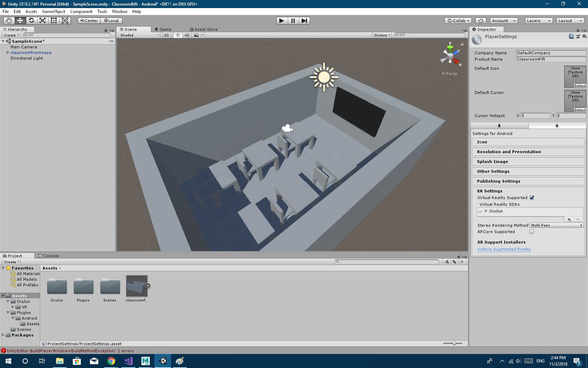Image resolution: width=588 pixels, height=368 pixels.
Task: Save the search with the star icon in the Project panel
Action: pyautogui.click(x=462, y=262)
